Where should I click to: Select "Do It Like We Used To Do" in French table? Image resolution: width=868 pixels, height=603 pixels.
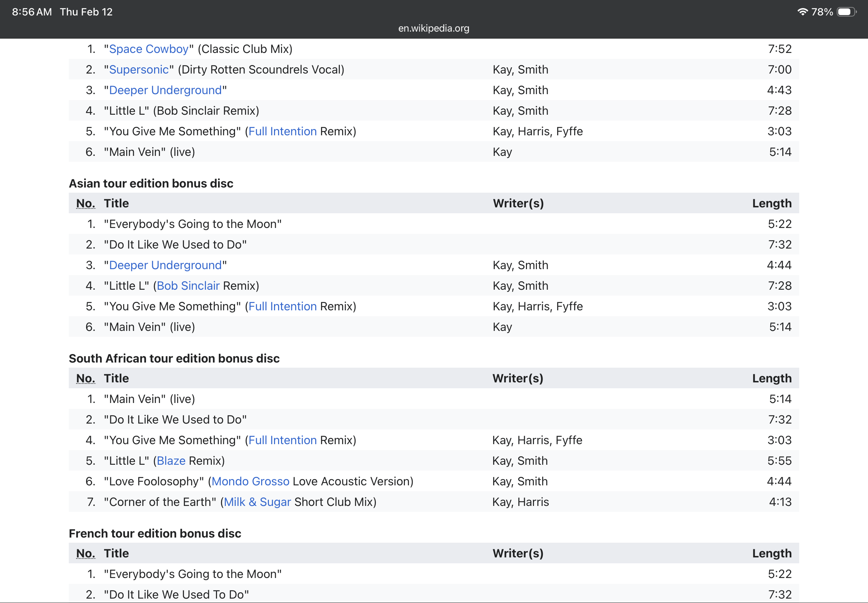tap(177, 594)
